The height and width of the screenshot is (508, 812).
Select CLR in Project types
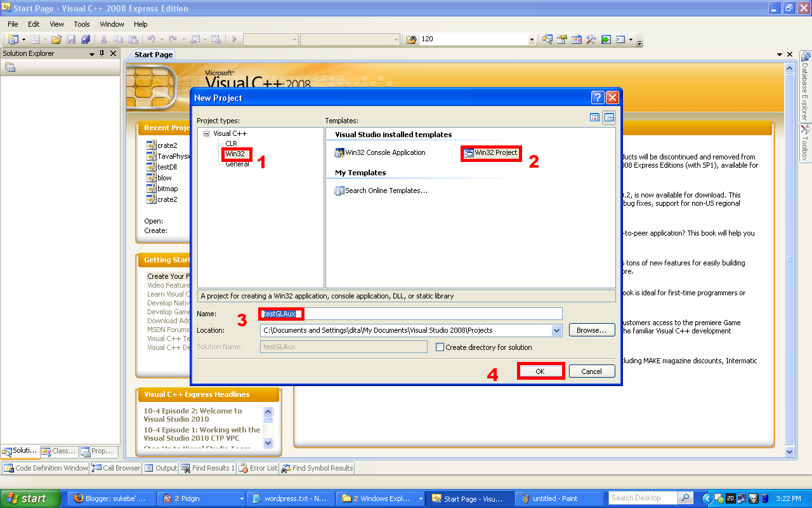(x=232, y=144)
